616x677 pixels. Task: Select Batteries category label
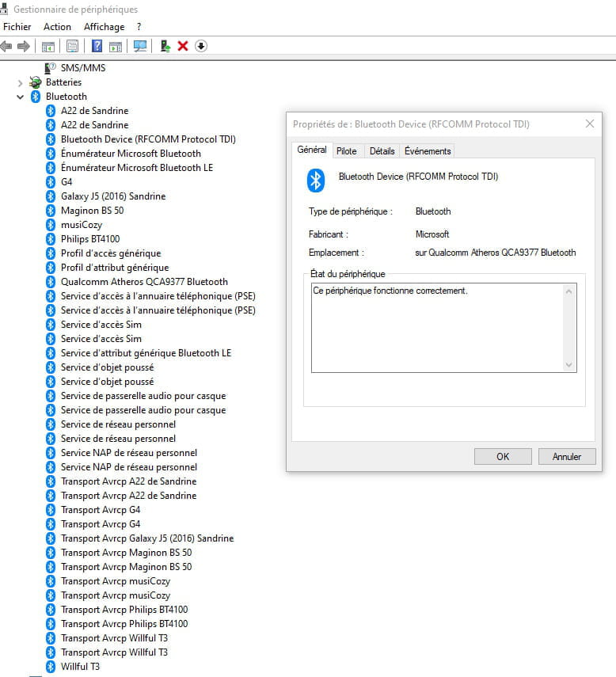(64, 82)
